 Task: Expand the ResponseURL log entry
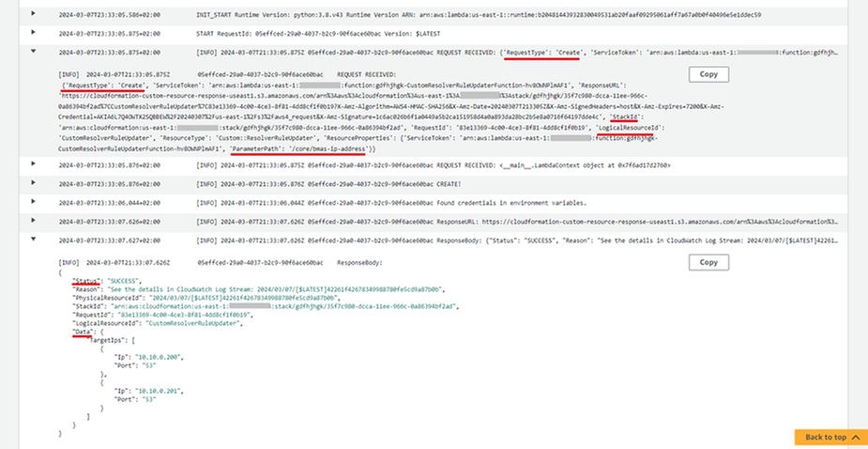35,221
